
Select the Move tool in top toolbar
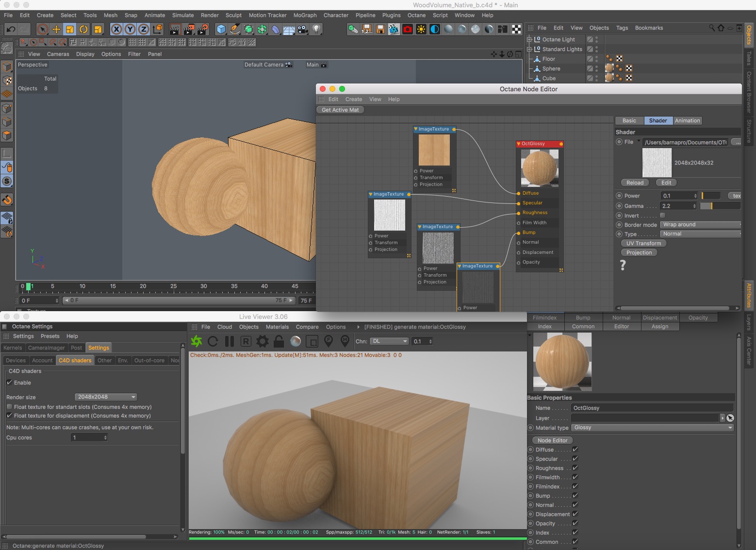coord(56,30)
